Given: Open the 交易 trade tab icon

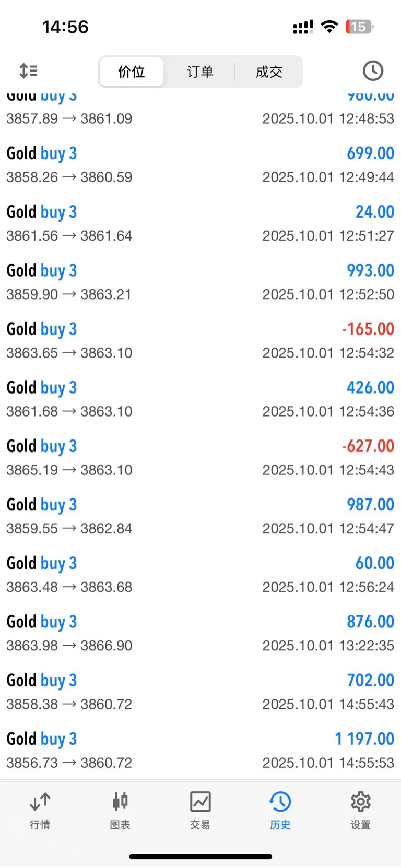Looking at the screenshot, I should (200, 801).
